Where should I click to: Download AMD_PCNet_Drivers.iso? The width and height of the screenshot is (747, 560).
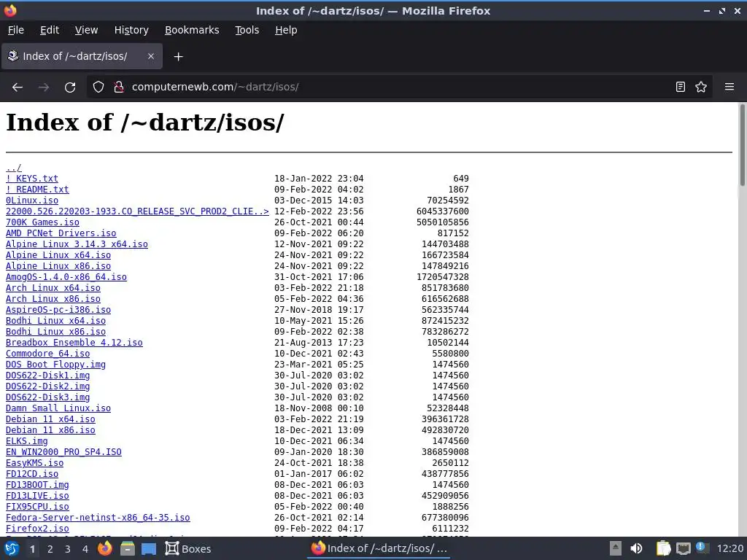61,233
